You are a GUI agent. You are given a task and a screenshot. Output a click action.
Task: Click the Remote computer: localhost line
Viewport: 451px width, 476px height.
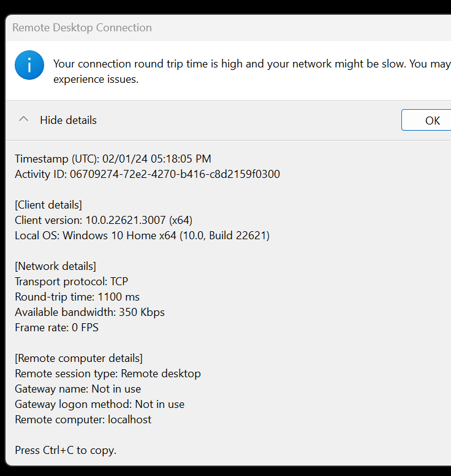click(83, 420)
